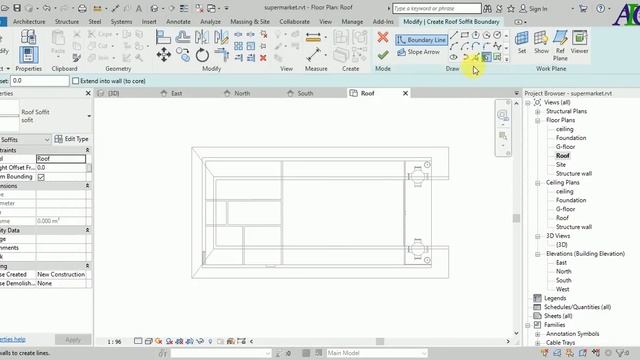Cancel edit mode with the red X

[x=382, y=37]
